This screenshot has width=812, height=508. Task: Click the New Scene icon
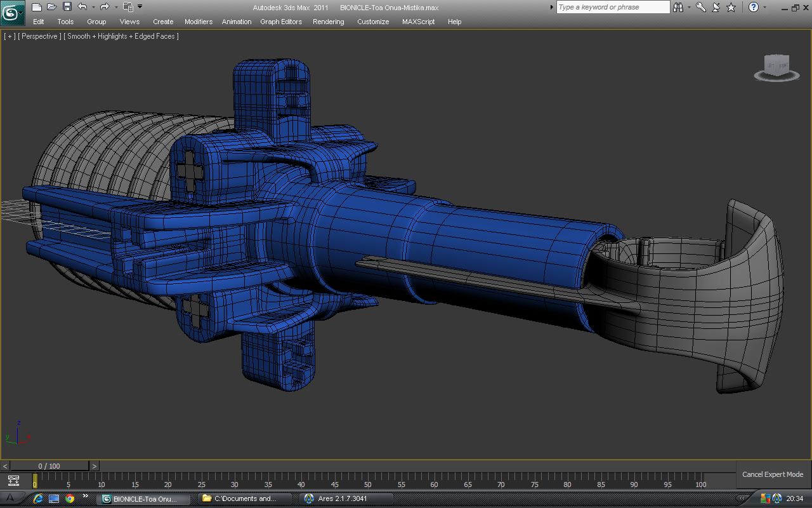pos(37,7)
